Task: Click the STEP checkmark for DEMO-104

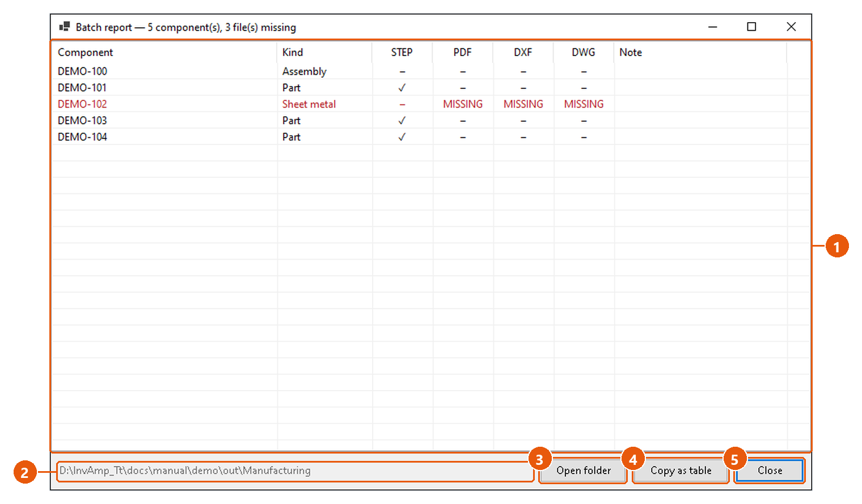Action: pyautogui.click(x=402, y=137)
